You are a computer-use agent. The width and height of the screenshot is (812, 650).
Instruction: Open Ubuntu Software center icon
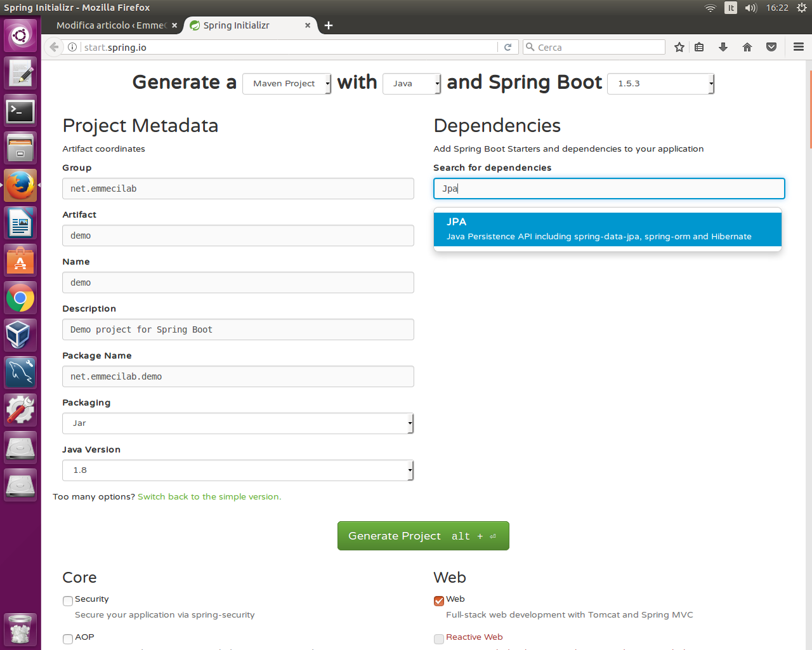(20, 260)
